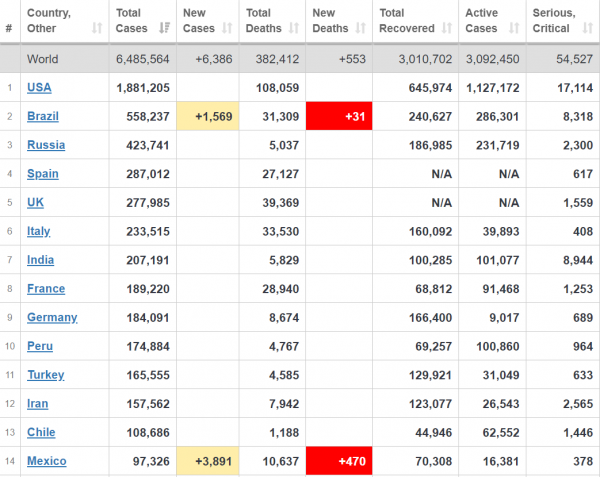Sort by Total Deaths arrow icon

294,28
